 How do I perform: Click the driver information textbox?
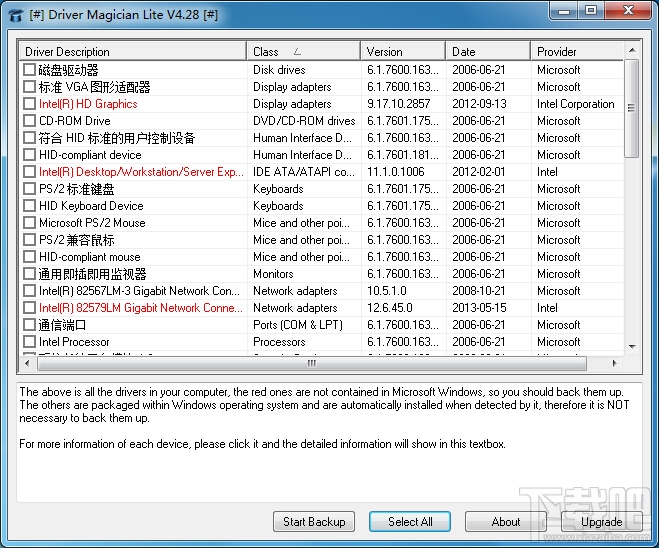click(329, 442)
